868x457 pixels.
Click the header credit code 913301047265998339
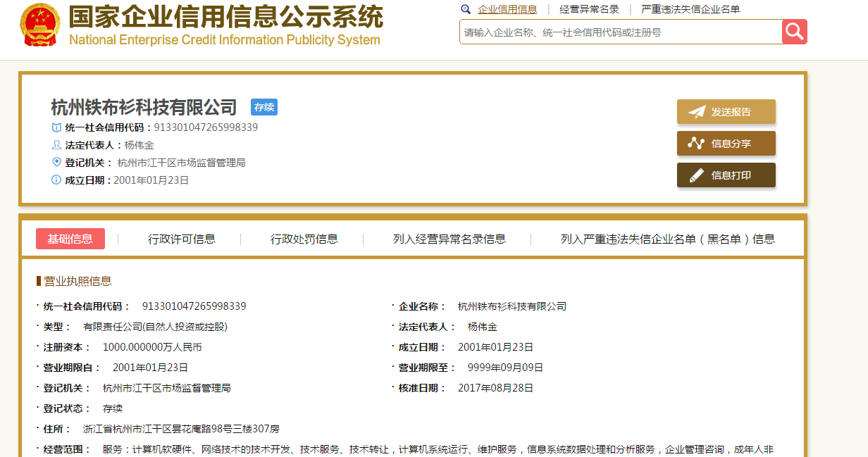pos(206,127)
